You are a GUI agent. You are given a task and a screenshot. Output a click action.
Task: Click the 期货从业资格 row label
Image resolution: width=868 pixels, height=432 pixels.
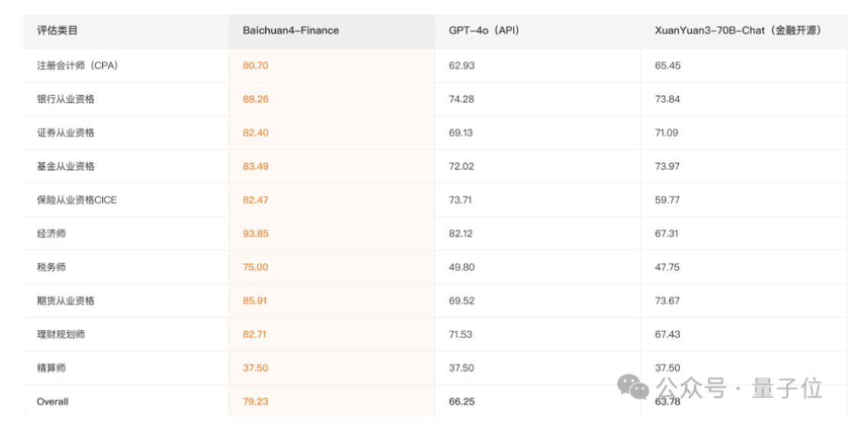[66, 300]
